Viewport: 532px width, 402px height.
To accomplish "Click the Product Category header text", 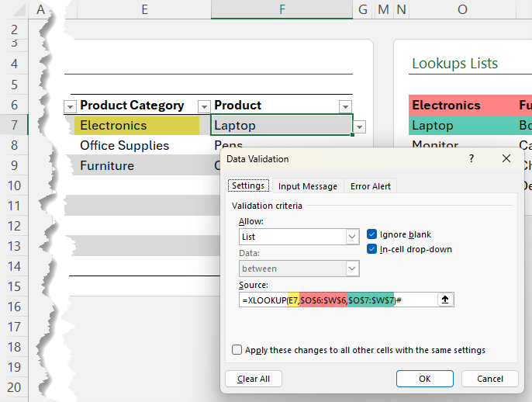I will 132,106.
